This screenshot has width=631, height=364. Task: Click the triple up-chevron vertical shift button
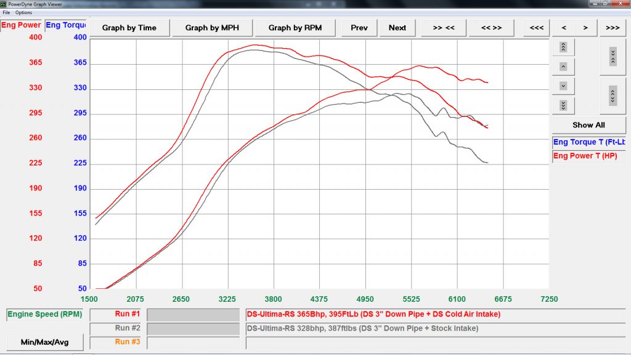(x=563, y=47)
